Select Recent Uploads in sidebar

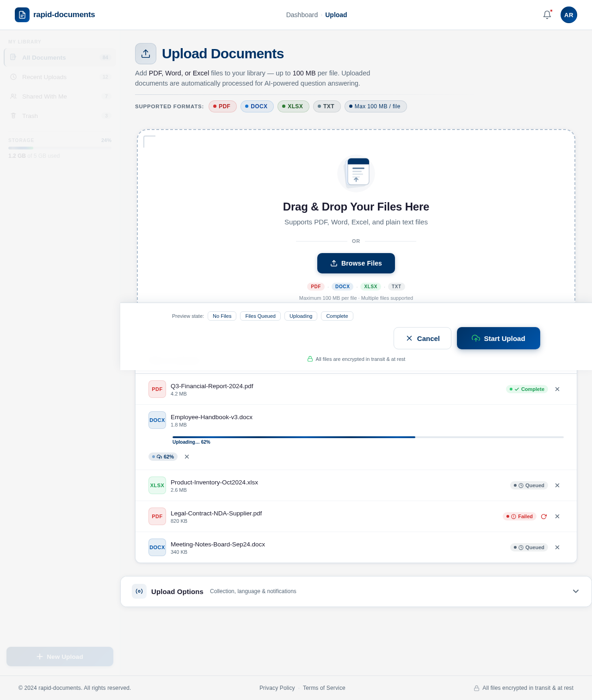point(44,77)
